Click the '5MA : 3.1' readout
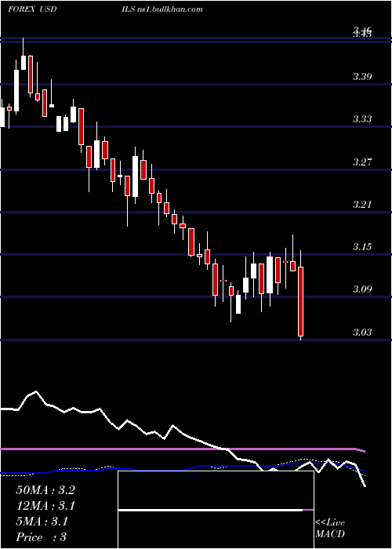The image size is (392, 549). click(42, 522)
